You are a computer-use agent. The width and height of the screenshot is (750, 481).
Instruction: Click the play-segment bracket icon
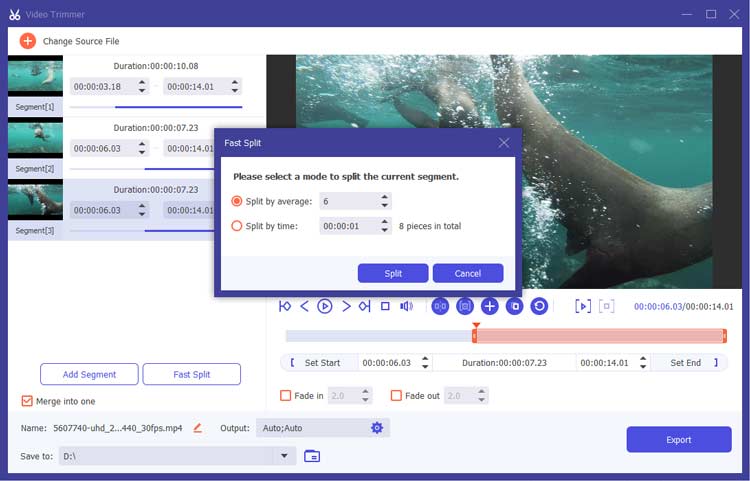tap(583, 306)
